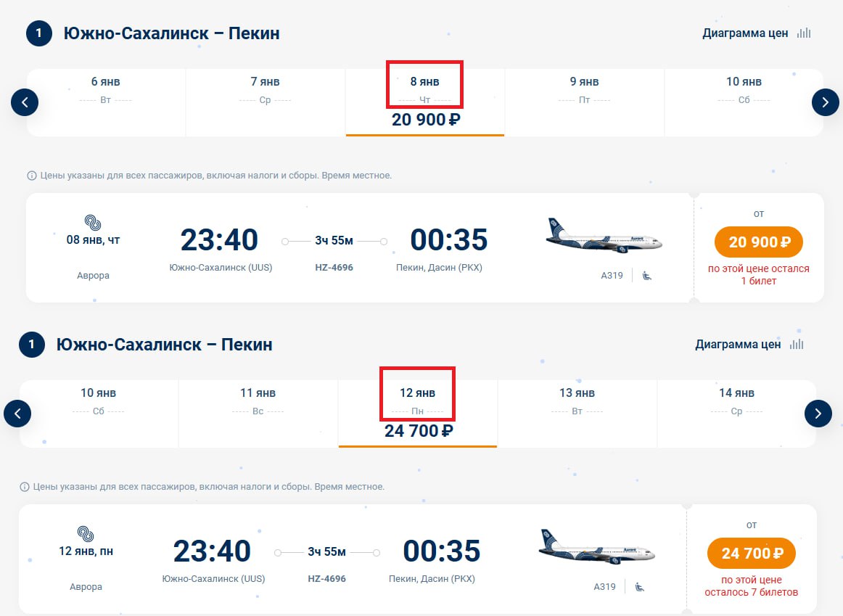Select the 13 янв date tab
This screenshot has width=843, height=616.
coord(577,401)
